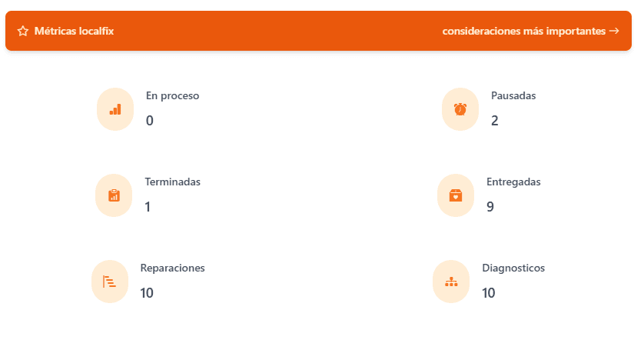The width and height of the screenshot is (644, 350).
Task: Open the consideraciones más importantes link
Action: pos(524,32)
